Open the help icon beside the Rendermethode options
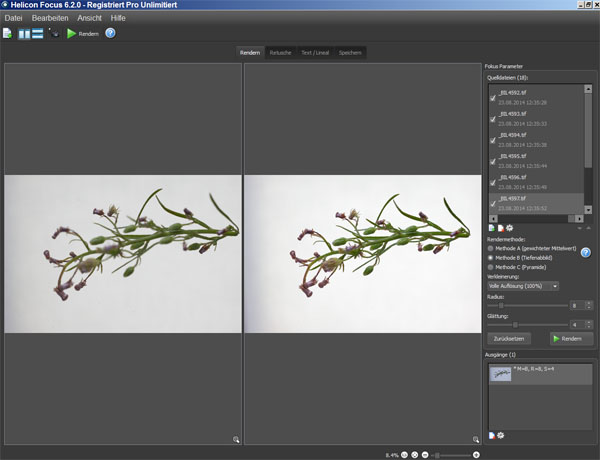Image resolution: width=600 pixels, height=460 pixels. pos(586,254)
